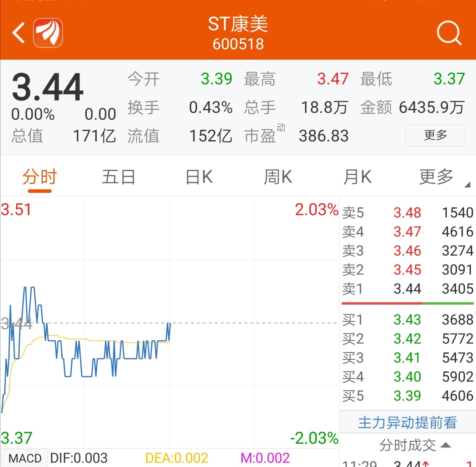
Task: Select the 买5 order row at 3.39
Action: (x=407, y=396)
